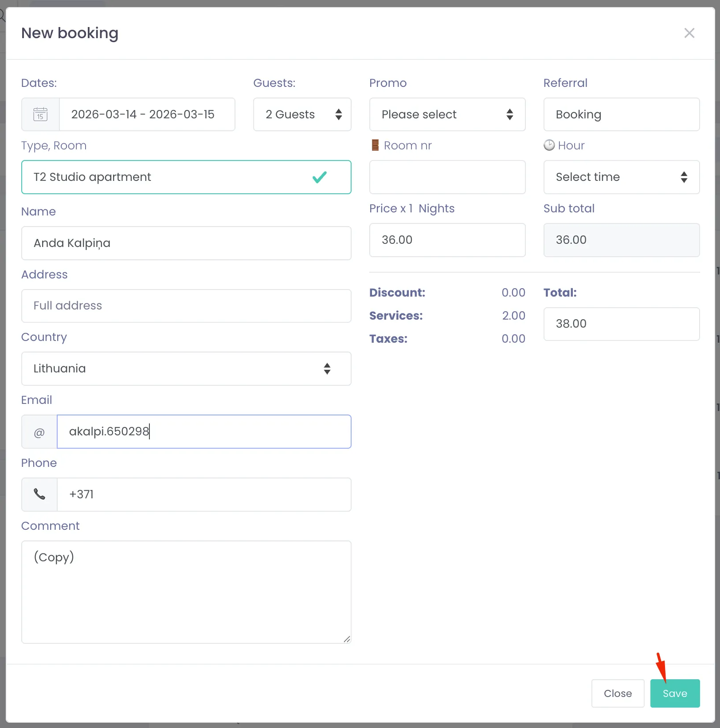The image size is (720, 728).
Task: Click the door icon next to Room nr
Action: [375, 145]
